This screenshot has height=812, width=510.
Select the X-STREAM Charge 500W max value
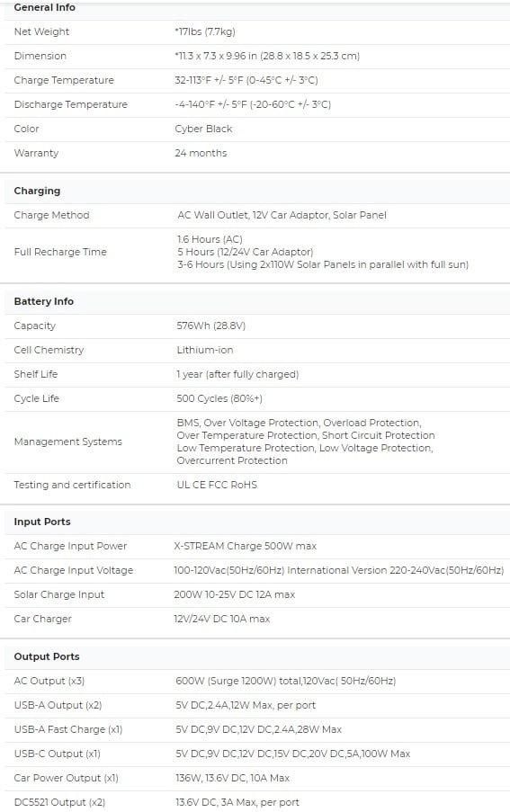tap(246, 547)
